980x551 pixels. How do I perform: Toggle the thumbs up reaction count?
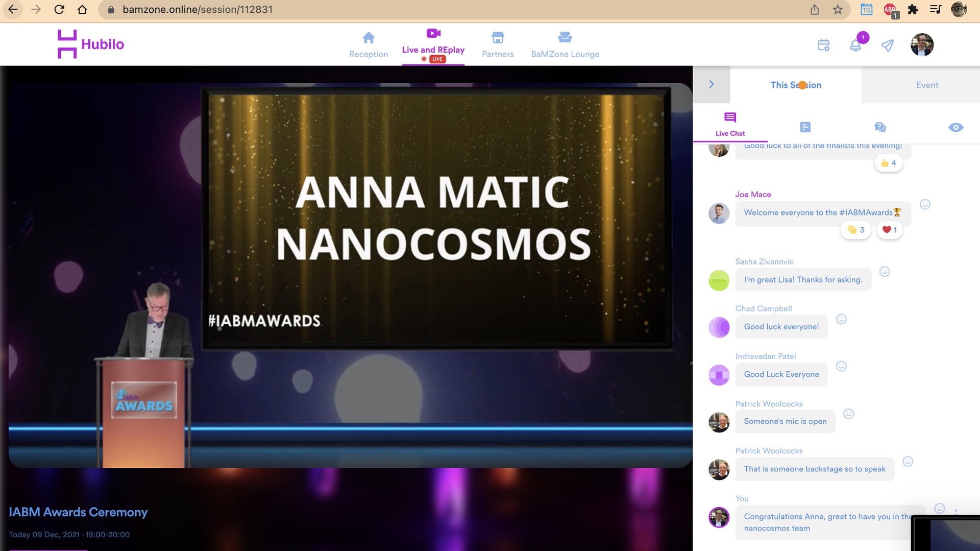(888, 163)
